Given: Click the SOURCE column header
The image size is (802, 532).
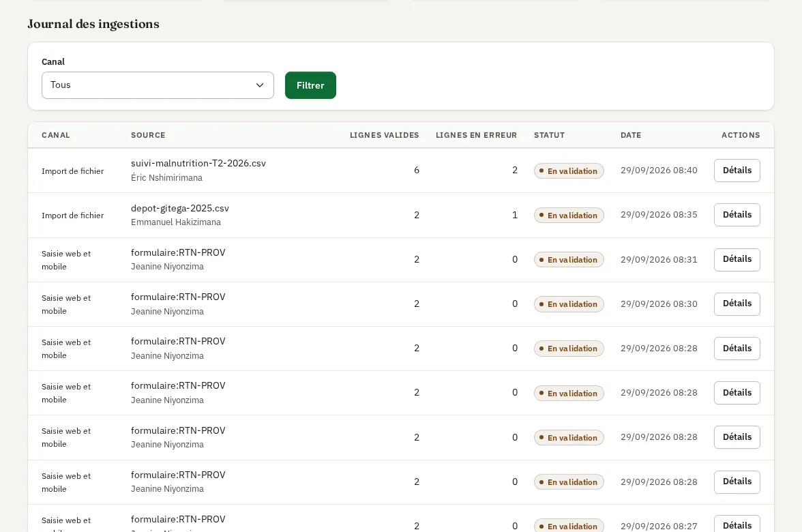Looking at the screenshot, I should (148, 135).
